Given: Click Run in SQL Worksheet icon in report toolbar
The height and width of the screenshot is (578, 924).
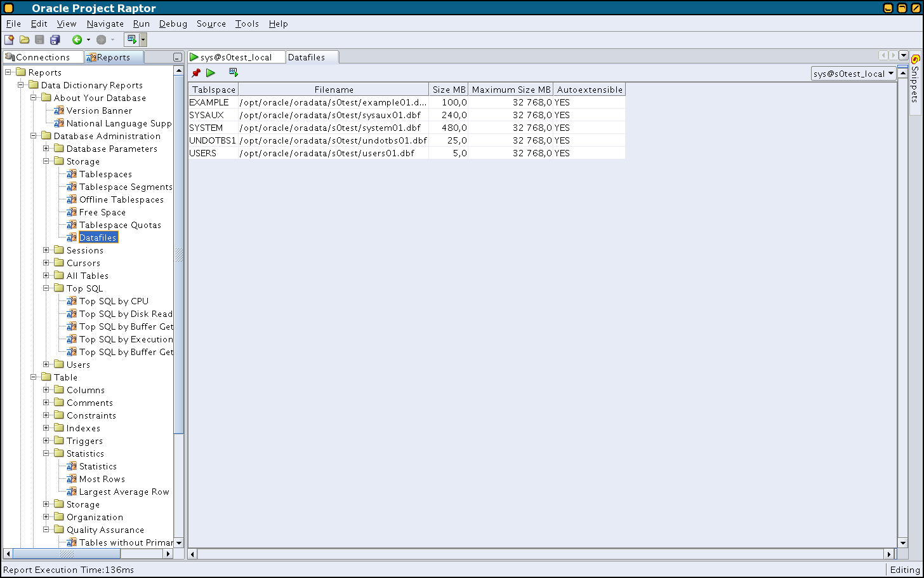Looking at the screenshot, I should click(233, 73).
